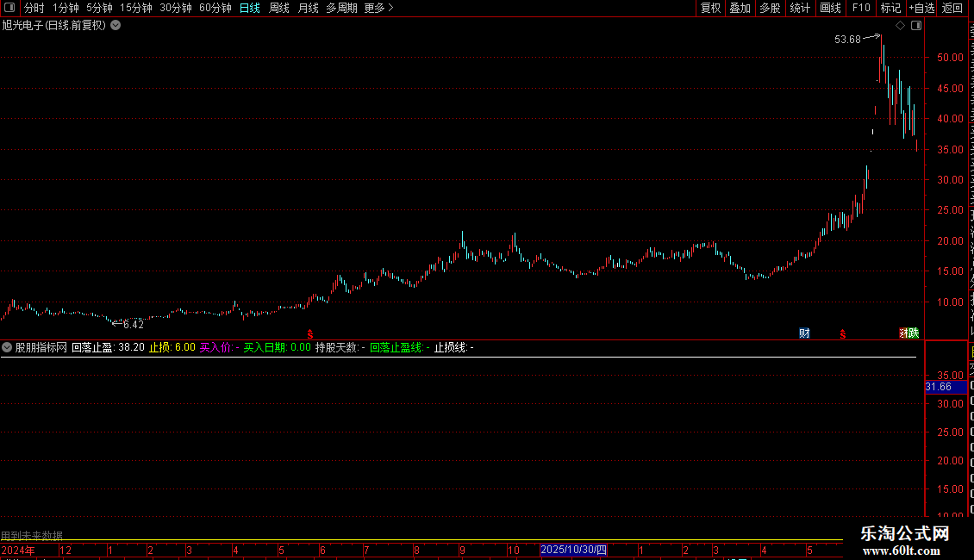Switch to 分时 intraday view
The height and width of the screenshot is (560, 974).
(34, 8)
